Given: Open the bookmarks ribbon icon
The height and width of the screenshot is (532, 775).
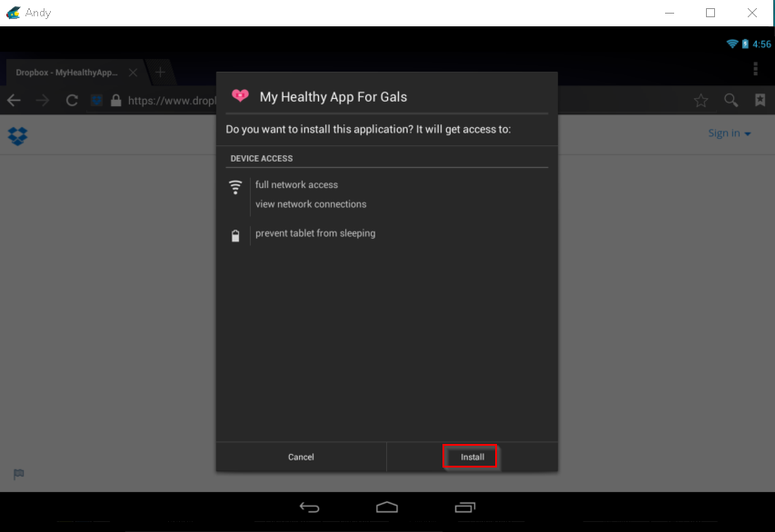Looking at the screenshot, I should [x=760, y=100].
